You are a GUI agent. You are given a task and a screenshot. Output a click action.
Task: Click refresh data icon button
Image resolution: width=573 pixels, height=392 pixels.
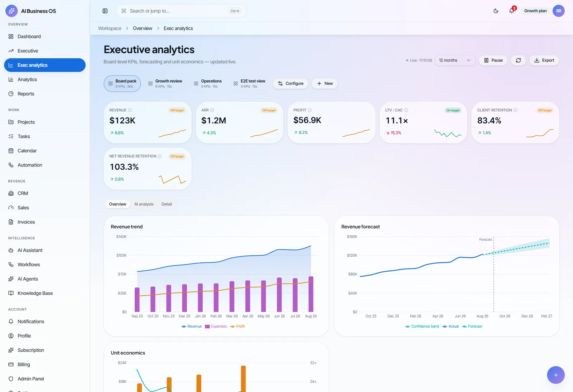click(518, 60)
